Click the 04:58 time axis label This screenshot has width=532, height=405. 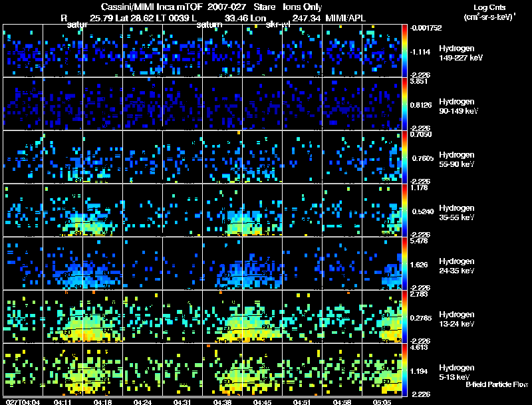click(x=342, y=402)
